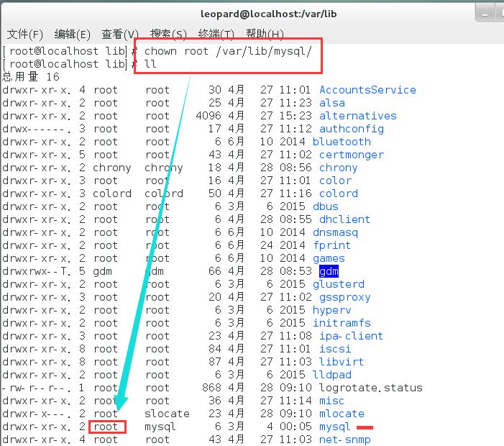Viewport: 504px width, 446px height.
Task: Select the alternatives directory name
Action: pyautogui.click(x=358, y=116)
